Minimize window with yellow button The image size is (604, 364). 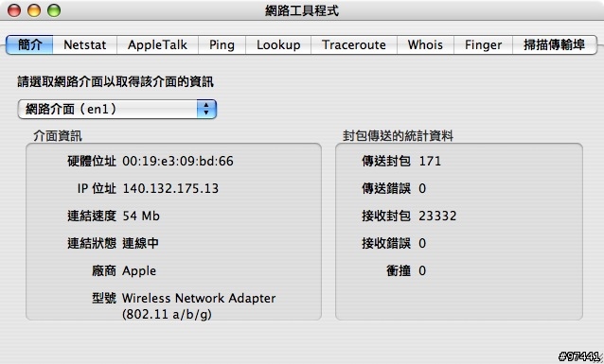coord(34,10)
